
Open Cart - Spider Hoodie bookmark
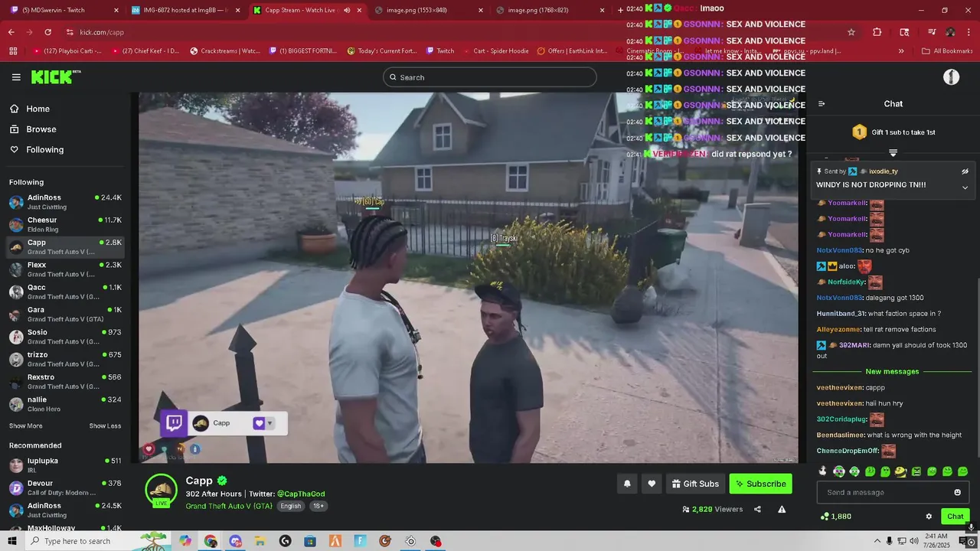coord(495,51)
